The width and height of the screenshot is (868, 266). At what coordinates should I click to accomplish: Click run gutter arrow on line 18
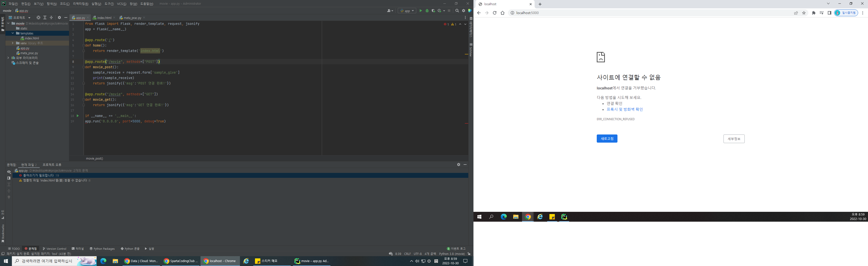point(77,116)
